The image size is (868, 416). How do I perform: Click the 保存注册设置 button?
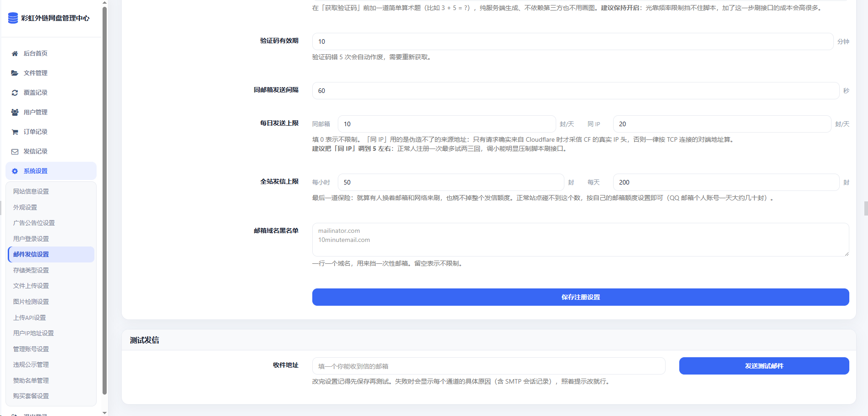pos(580,297)
